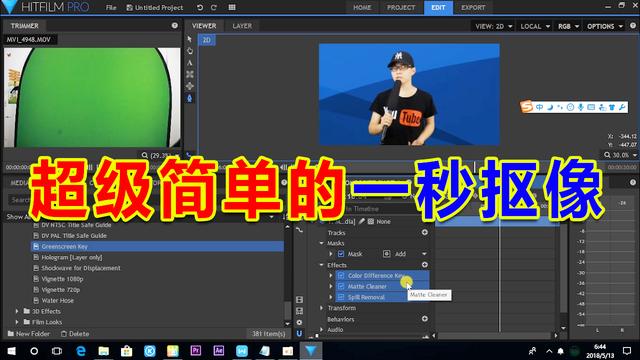Expand Spill Removal properties
The height and width of the screenshot is (360, 640).
(x=331, y=297)
